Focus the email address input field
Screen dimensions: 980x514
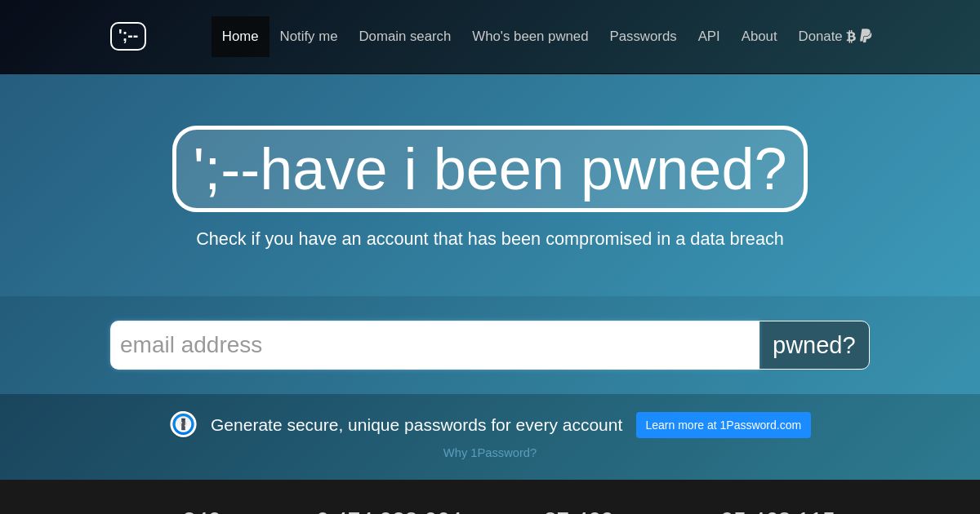434,345
